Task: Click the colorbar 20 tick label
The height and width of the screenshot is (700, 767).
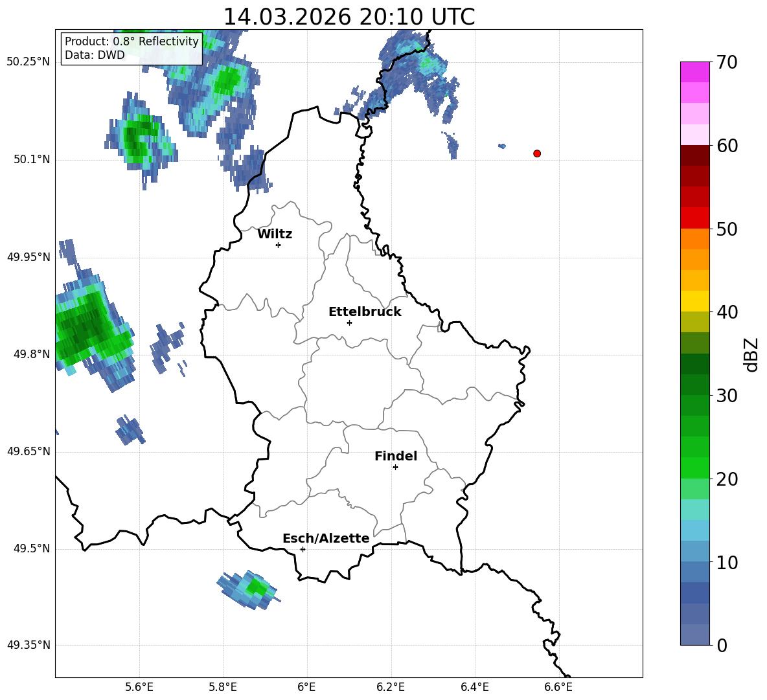Action: point(727,479)
